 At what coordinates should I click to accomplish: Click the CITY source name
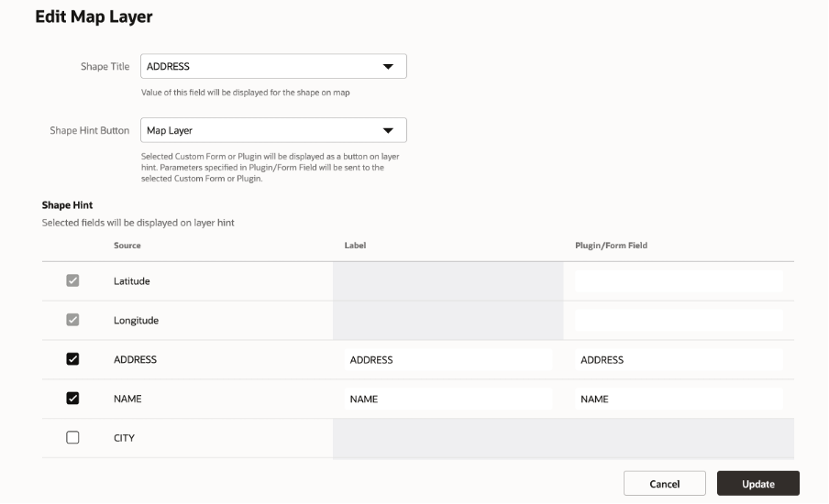pos(124,438)
